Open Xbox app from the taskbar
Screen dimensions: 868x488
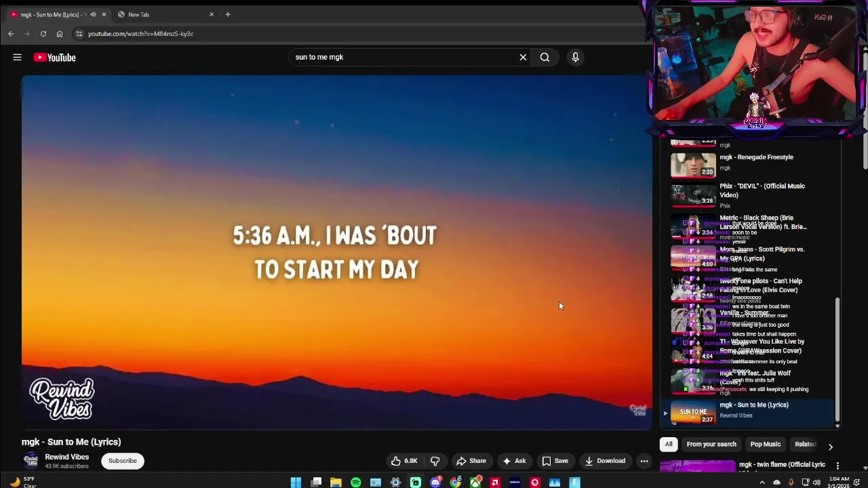pyautogui.click(x=475, y=483)
